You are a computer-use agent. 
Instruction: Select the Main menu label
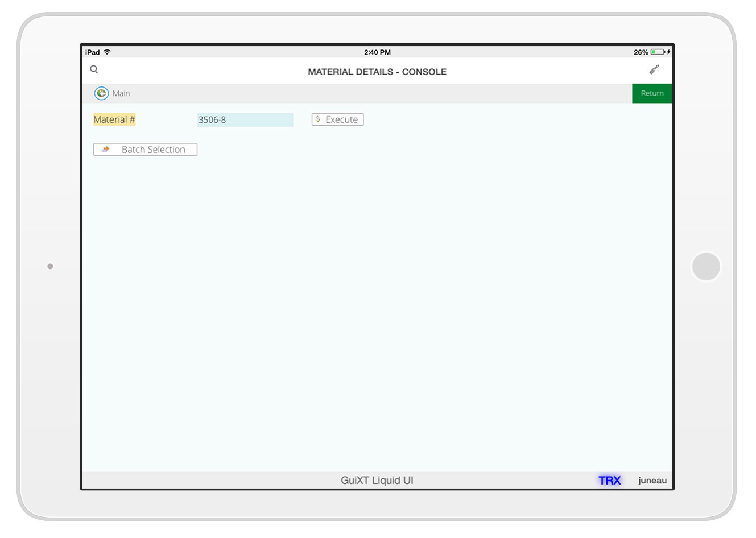point(121,93)
